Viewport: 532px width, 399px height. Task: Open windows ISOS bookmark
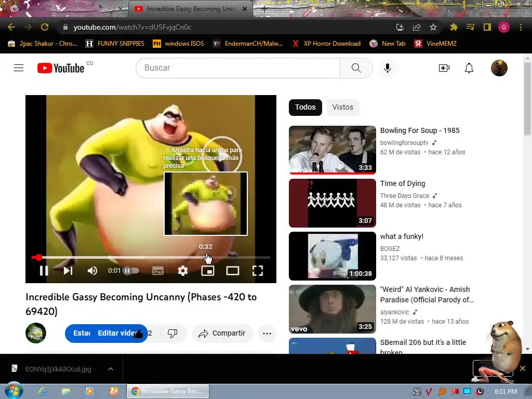179,44
